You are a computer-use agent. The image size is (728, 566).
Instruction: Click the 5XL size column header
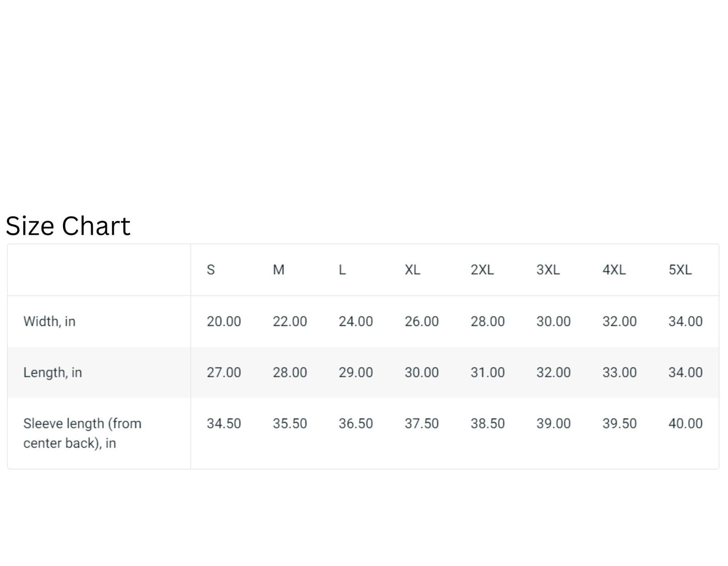coord(680,270)
